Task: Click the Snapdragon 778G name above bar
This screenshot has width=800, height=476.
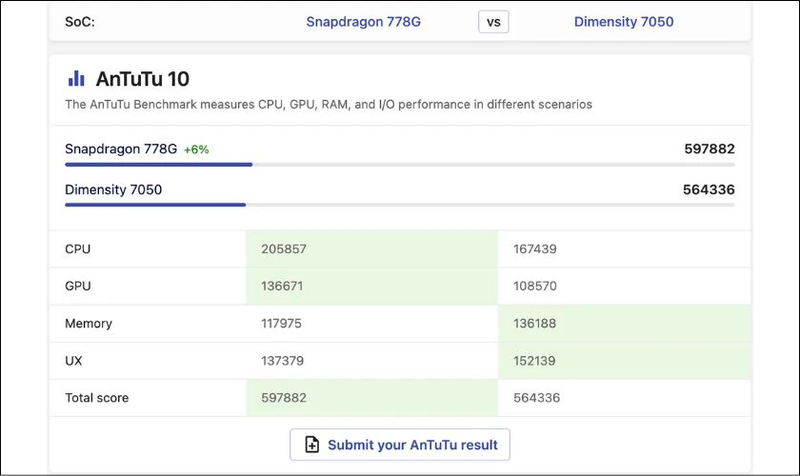Action: coord(121,149)
